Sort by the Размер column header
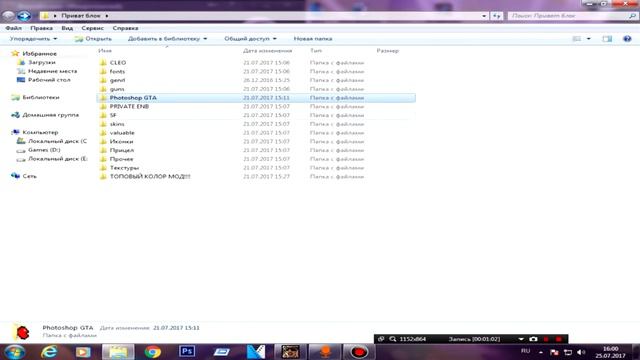 [x=387, y=51]
